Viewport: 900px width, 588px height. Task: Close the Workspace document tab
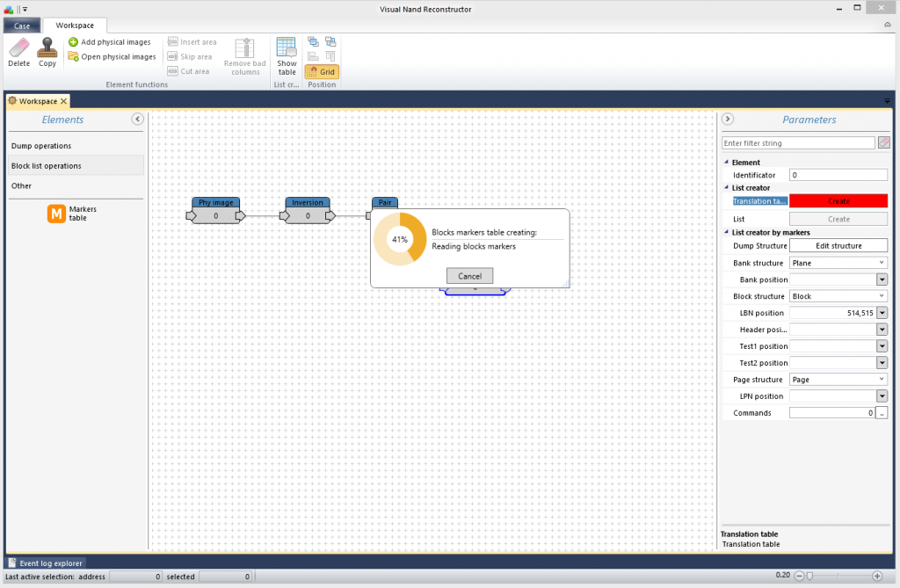pyautogui.click(x=63, y=101)
